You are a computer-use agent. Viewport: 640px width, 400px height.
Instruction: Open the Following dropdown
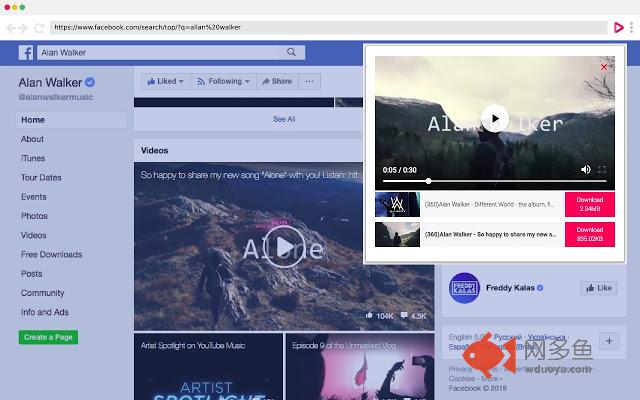pyautogui.click(x=223, y=81)
